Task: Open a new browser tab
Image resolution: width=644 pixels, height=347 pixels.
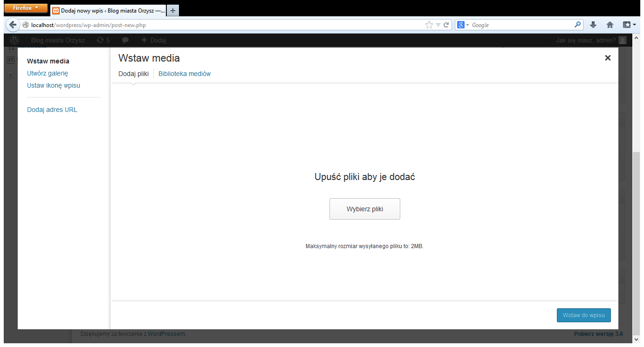Action: tap(172, 10)
